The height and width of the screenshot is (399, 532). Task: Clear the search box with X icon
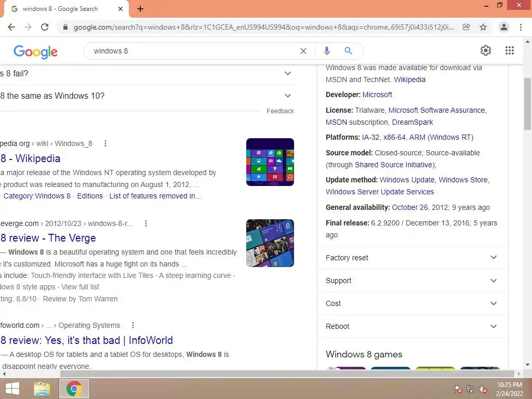[303, 51]
